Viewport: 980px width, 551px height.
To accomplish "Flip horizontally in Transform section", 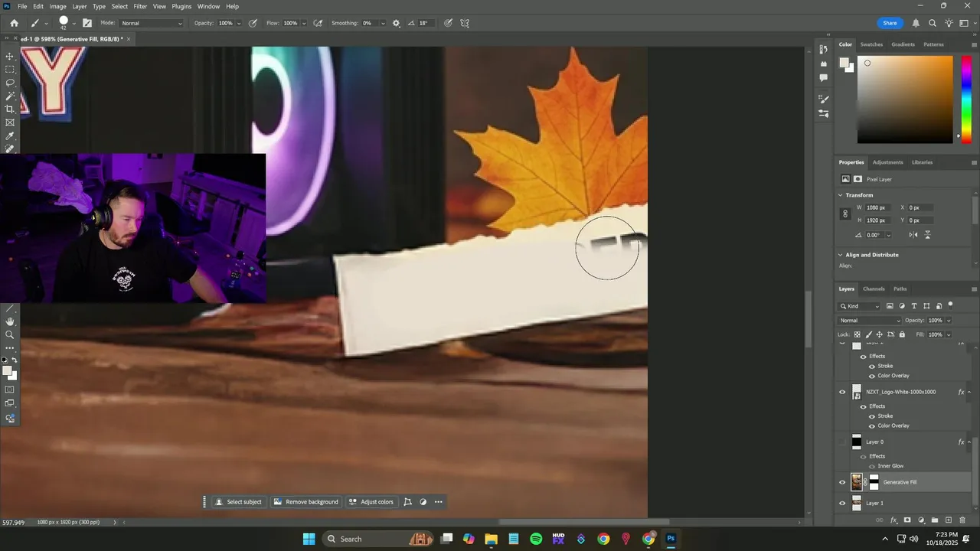I will click(x=913, y=235).
